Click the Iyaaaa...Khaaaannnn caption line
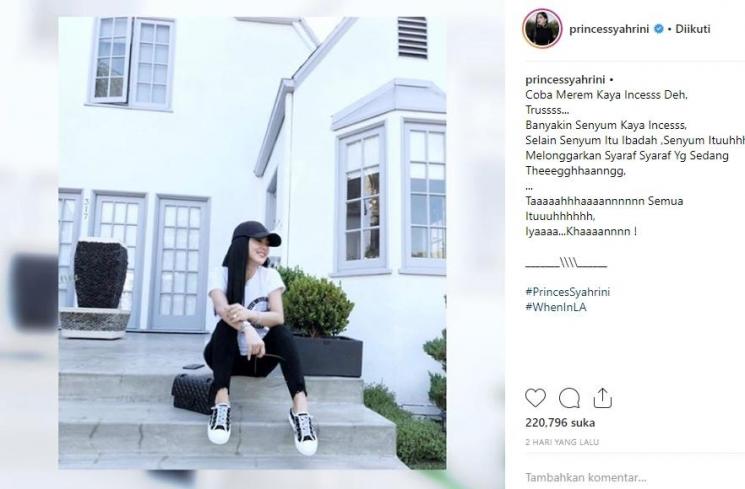Screen dimensions: 745x489 pyautogui.click(x=581, y=231)
